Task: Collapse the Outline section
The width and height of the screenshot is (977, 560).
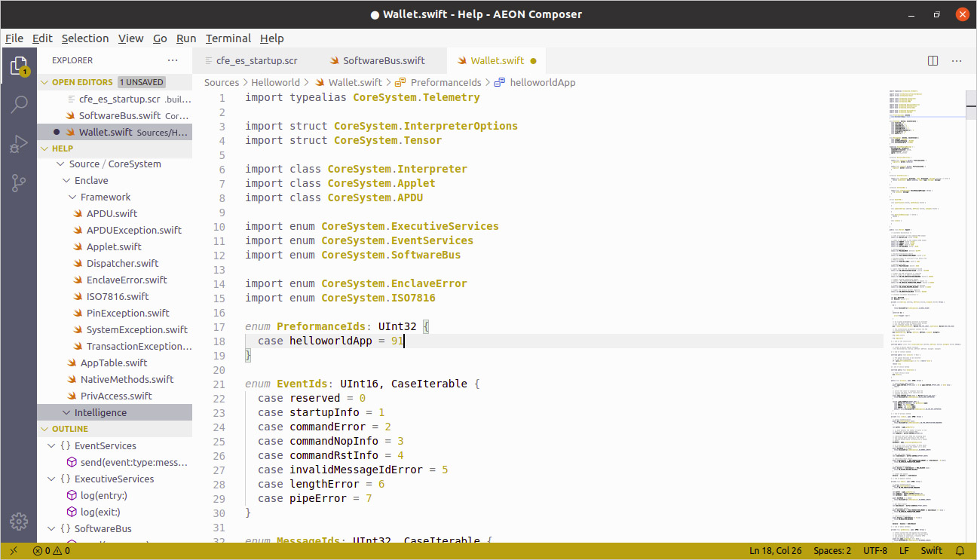Action: point(45,429)
